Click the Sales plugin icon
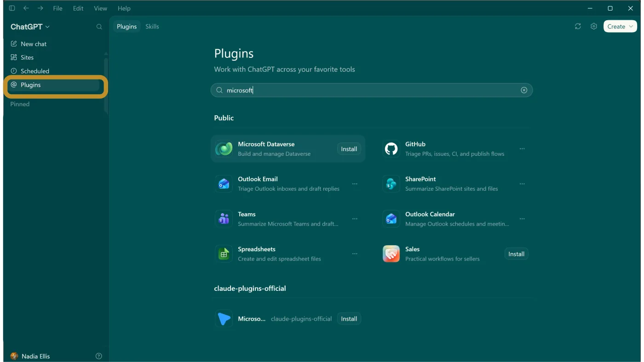 click(391, 254)
